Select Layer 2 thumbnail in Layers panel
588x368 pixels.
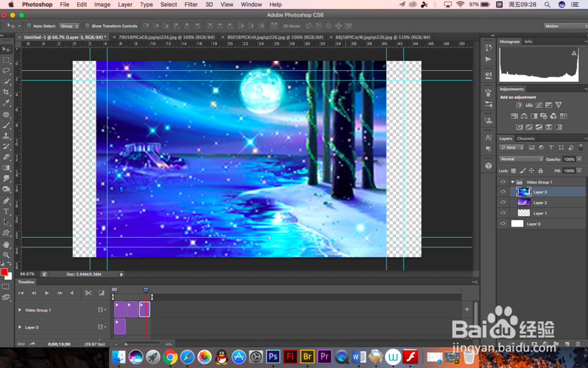click(x=523, y=203)
